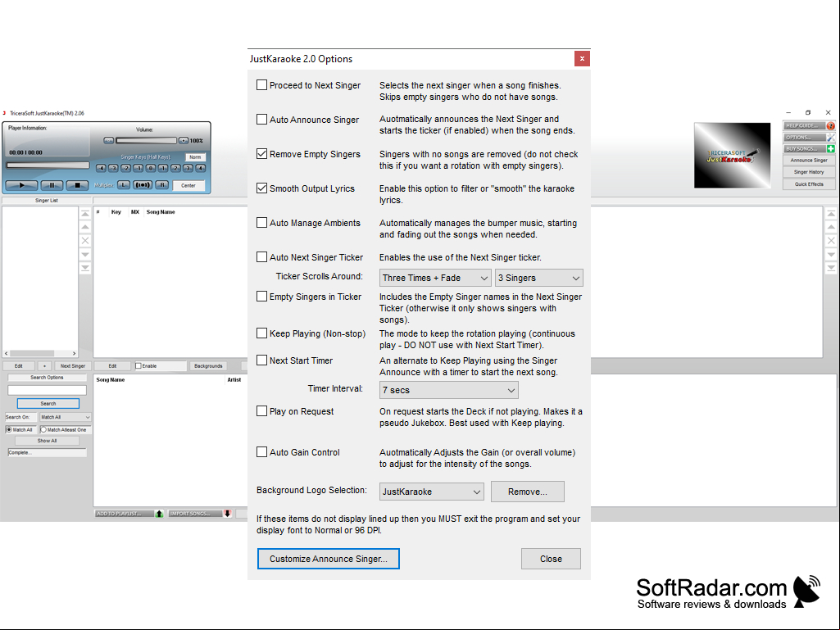
Task: Enable Auto Manage Ambients
Action: [262, 222]
